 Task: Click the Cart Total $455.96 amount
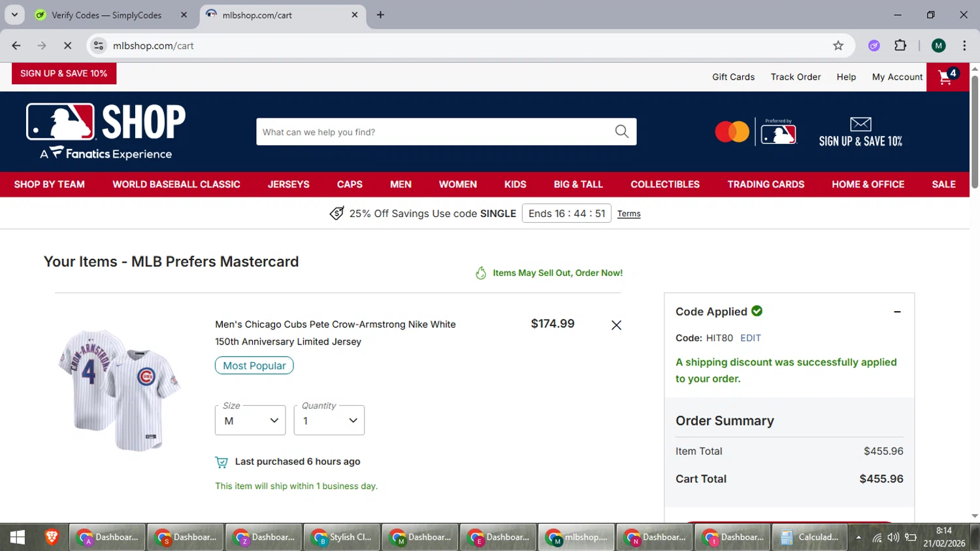click(x=881, y=479)
